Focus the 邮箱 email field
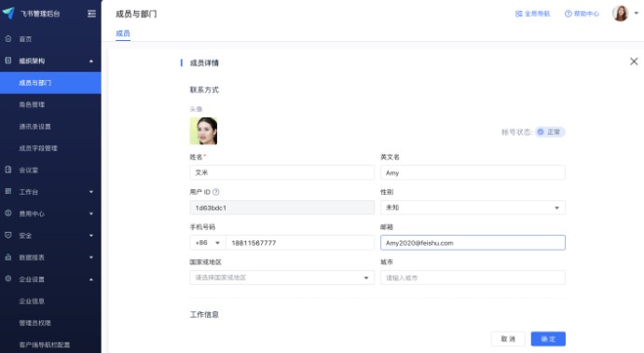Screen dimensions: 644x353 click(x=473, y=242)
